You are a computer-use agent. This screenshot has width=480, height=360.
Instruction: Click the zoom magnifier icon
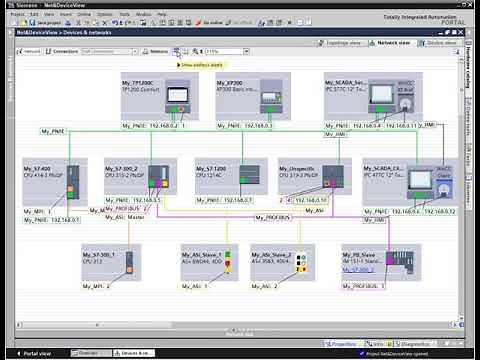(x=196, y=51)
